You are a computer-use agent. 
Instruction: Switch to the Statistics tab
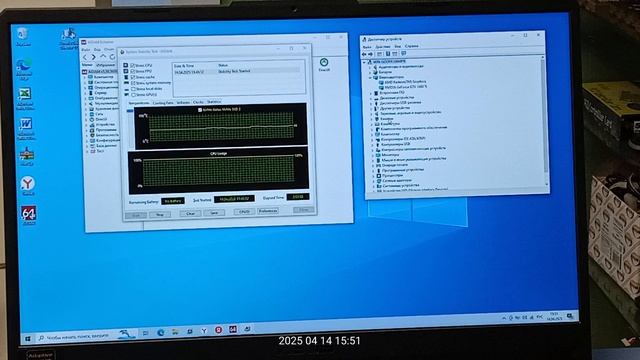214,102
